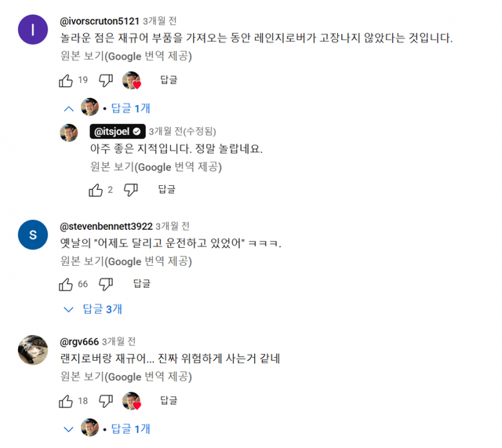Like the reply from @itsjoel
This screenshot has height=448, width=502.
(x=96, y=190)
